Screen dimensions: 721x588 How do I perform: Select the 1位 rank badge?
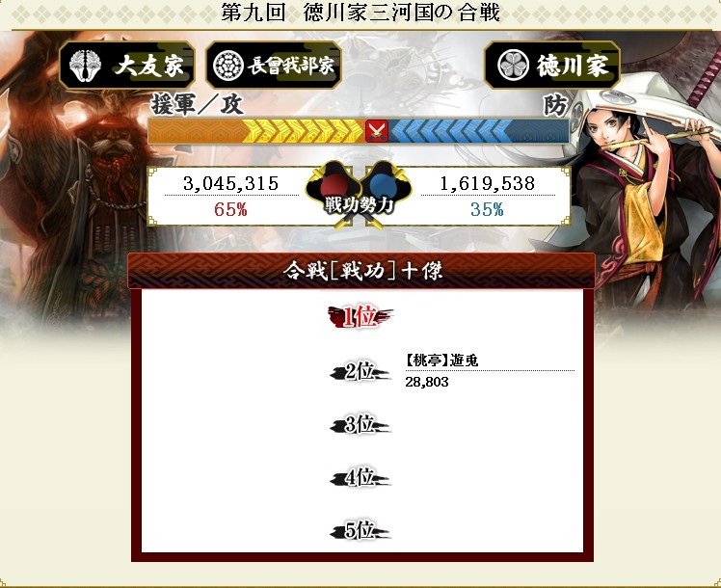click(360, 317)
